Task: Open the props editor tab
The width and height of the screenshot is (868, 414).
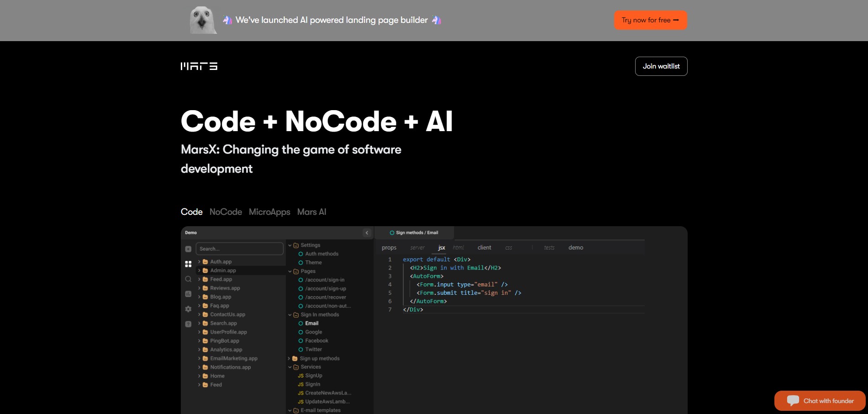Action: coord(389,248)
